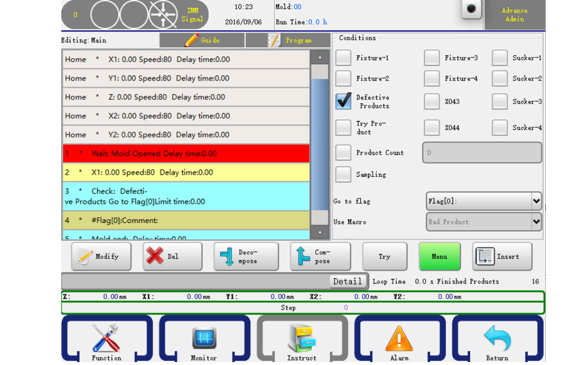
Task: Open the Use Macro dropdown
Action: [536, 222]
